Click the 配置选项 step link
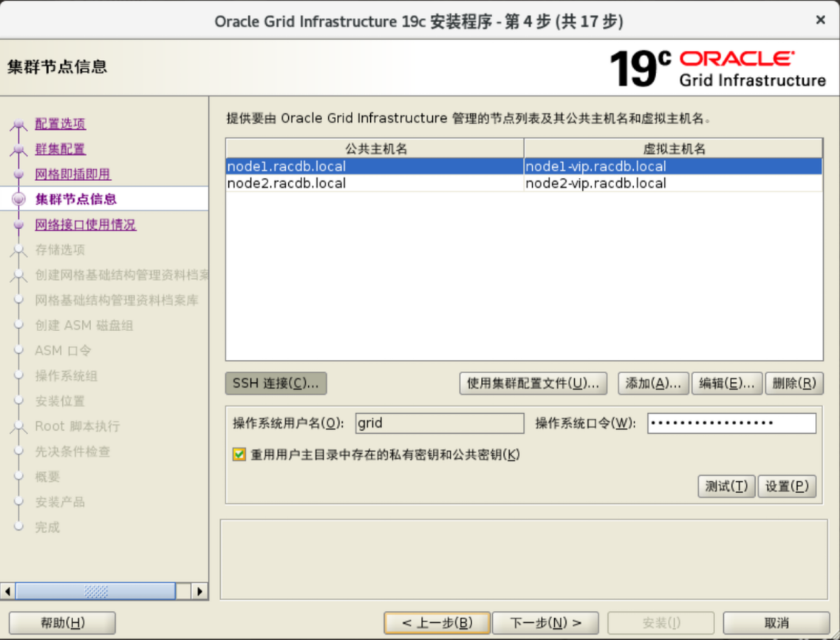Viewport: 840px width, 640px height. pyautogui.click(x=61, y=124)
